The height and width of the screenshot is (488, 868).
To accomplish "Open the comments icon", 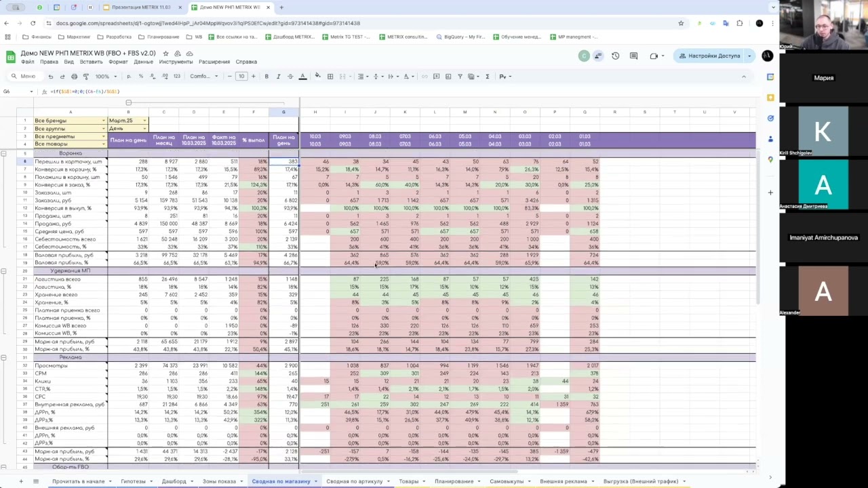I will (633, 56).
